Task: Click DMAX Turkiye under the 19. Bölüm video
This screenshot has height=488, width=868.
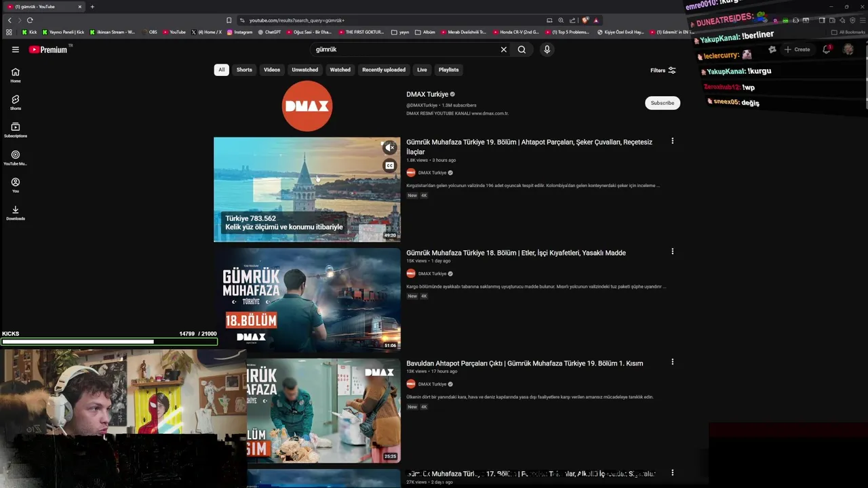Action: 432,173
